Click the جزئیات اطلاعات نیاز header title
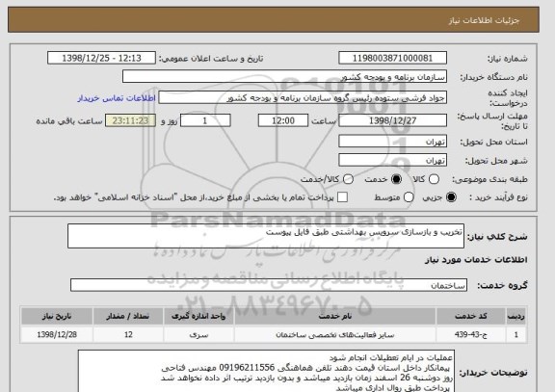 point(484,20)
